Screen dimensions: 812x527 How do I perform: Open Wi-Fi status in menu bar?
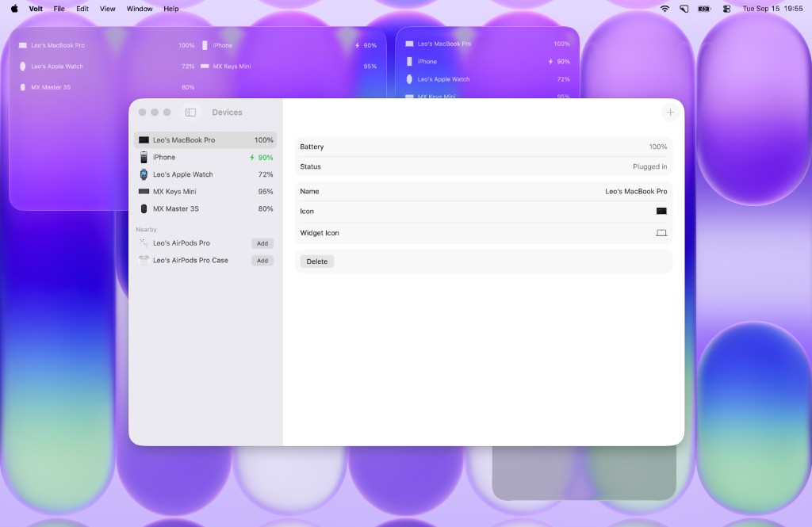[665, 8]
